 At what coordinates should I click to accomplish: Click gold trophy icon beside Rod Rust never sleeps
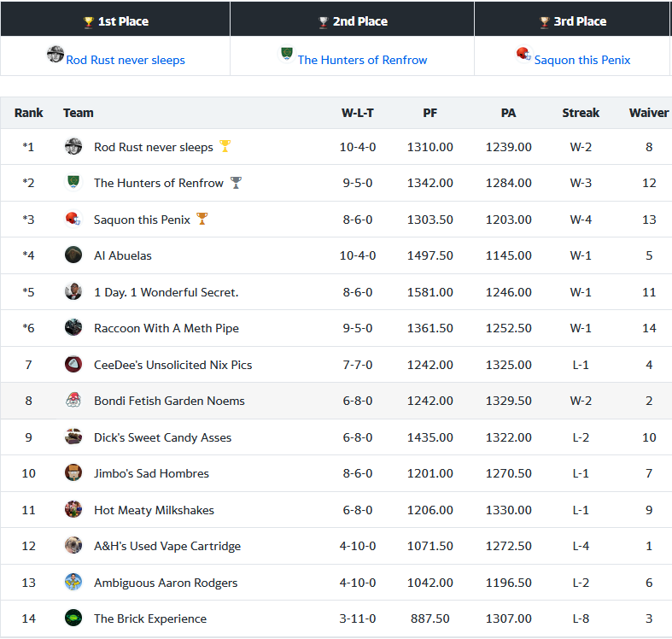tap(225, 146)
